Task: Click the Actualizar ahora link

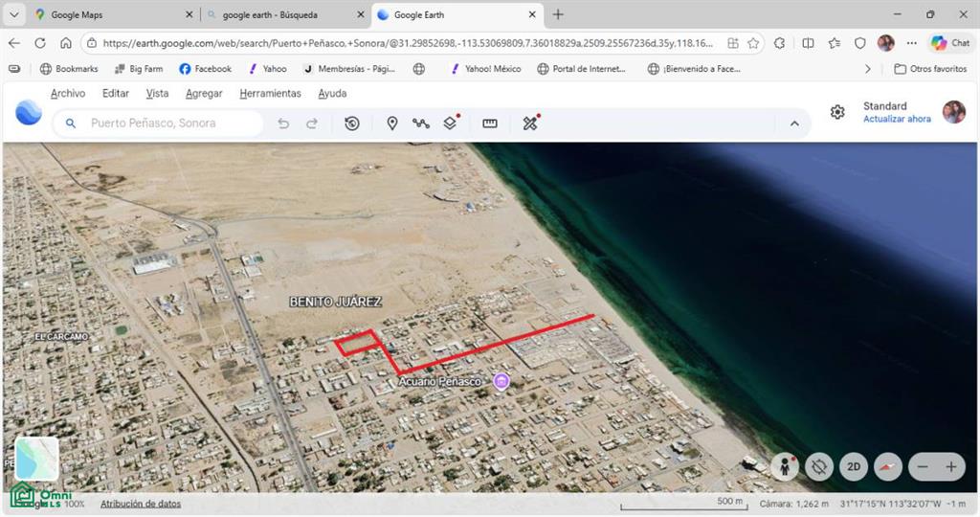Action: click(x=897, y=119)
